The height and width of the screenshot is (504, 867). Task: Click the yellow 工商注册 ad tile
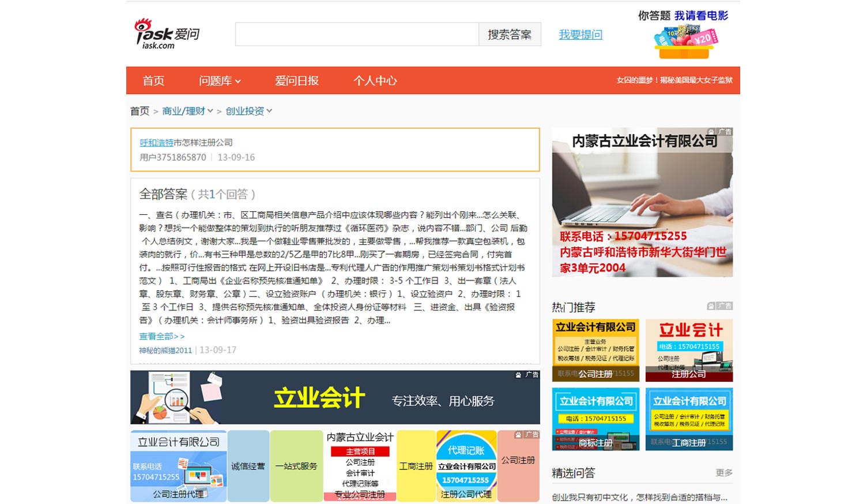click(416, 466)
